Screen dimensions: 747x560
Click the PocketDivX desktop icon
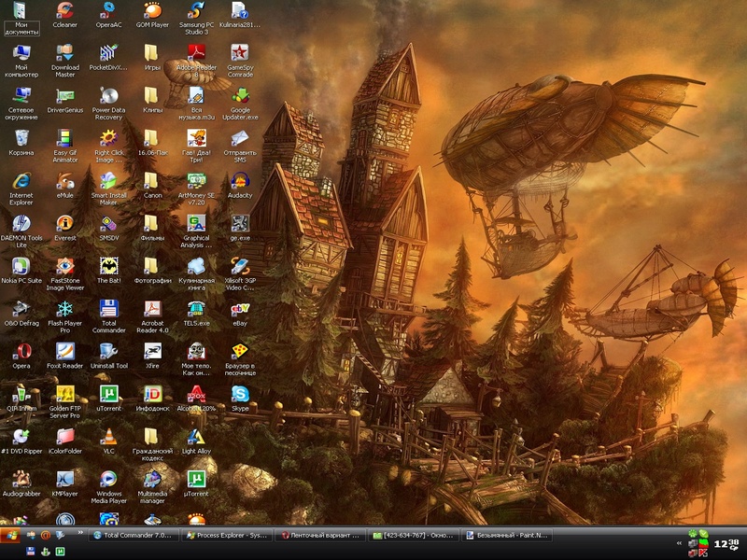[x=108, y=53]
